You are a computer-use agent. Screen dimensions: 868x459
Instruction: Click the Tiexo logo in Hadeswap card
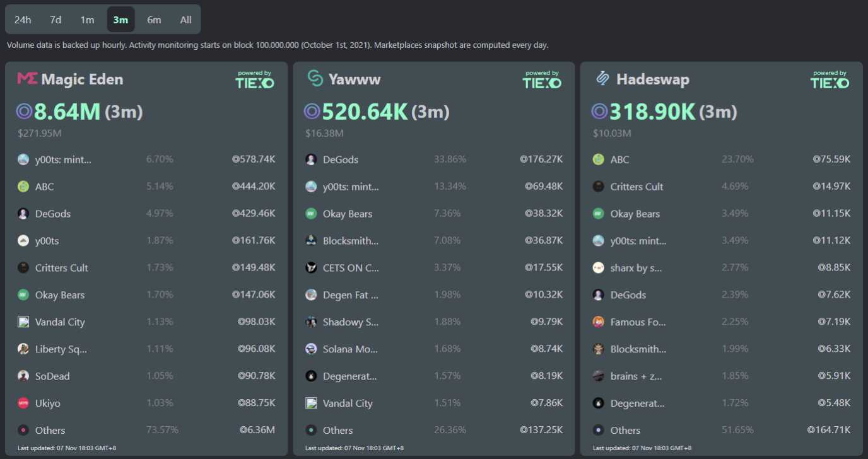(x=830, y=79)
